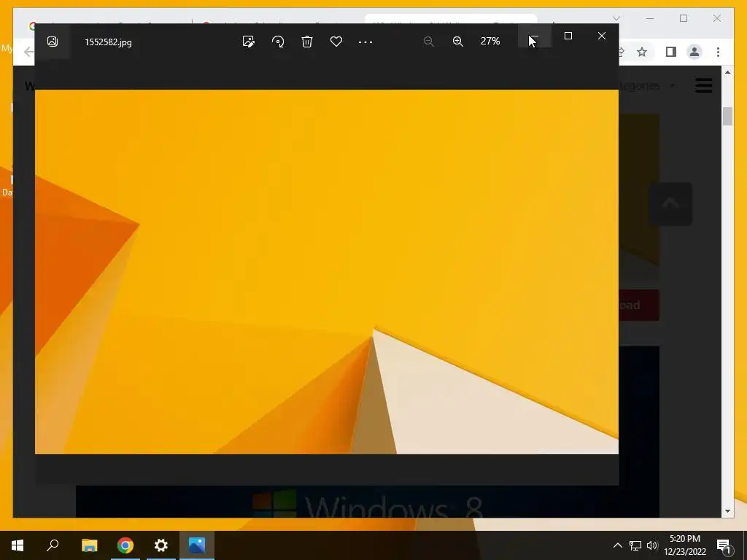Open notification center icon
Viewport: 747px width, 560px height.
pos(724,545)
